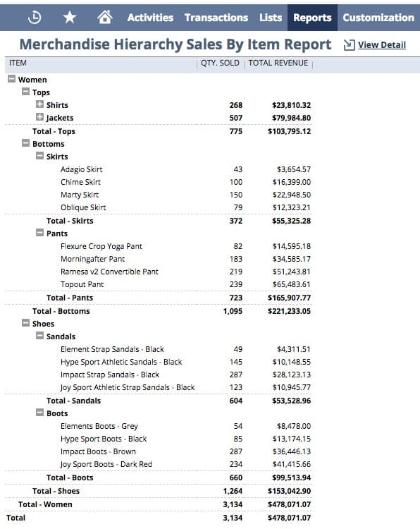Open the Activities menu
420x529 pixels.
pos(150,18)
